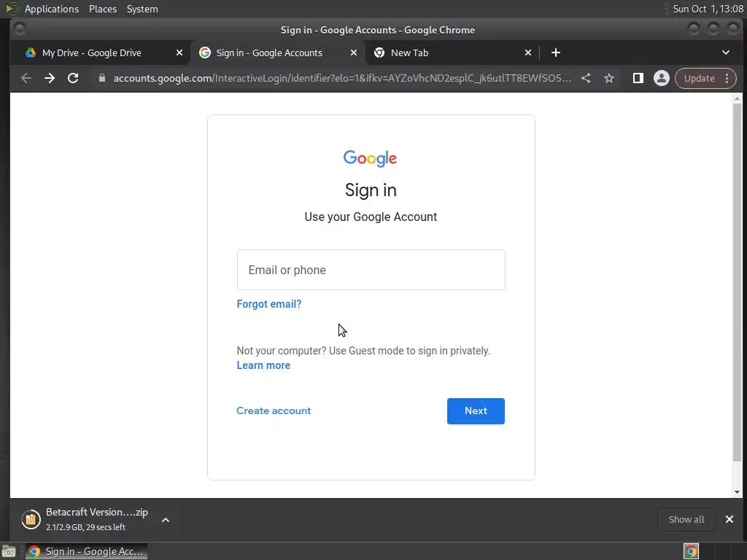
Task: Click the address bar URL
Action: [342, 78]
